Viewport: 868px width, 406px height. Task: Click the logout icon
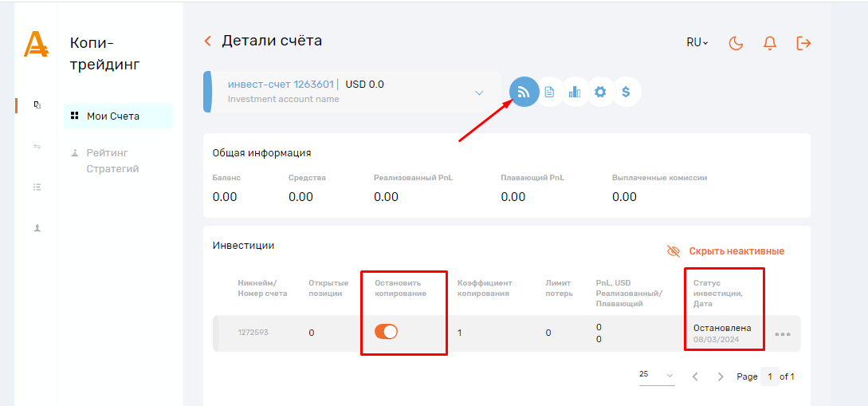803,43
